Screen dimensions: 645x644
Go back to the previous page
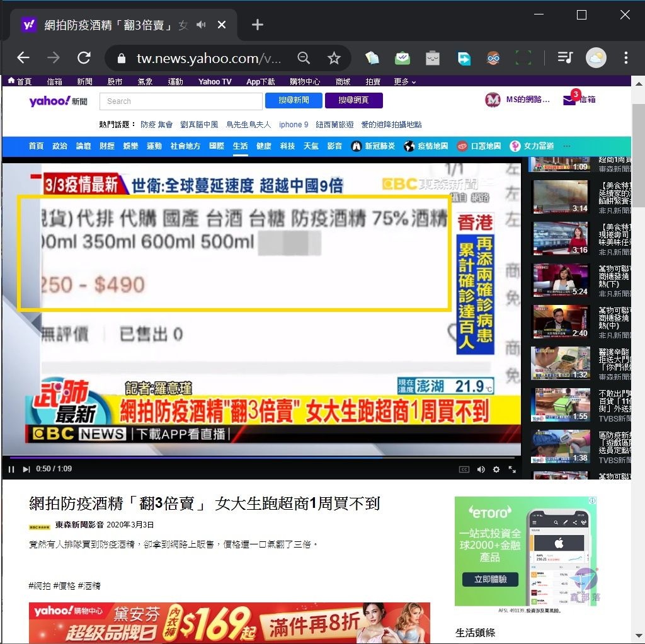click(23, 57)
